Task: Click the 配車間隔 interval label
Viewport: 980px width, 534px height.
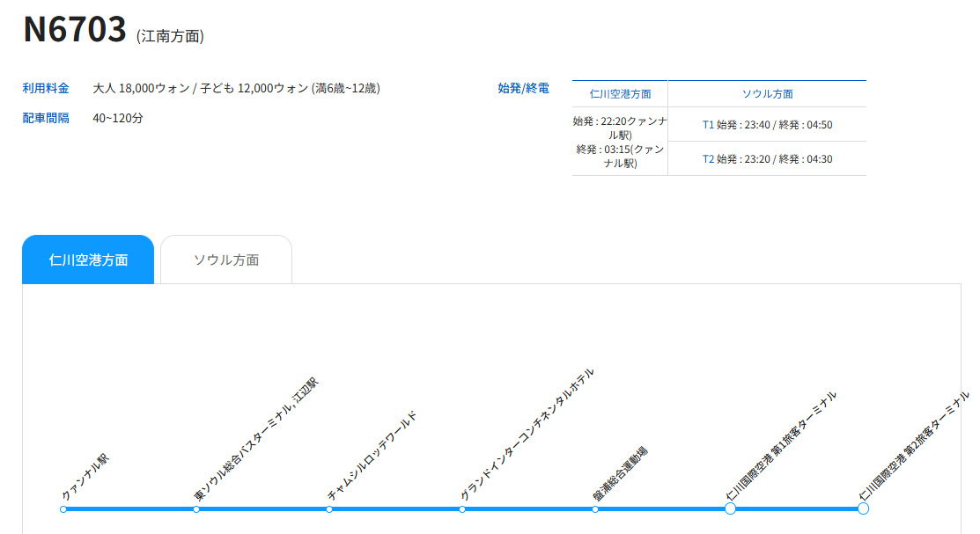Action: (46, 118)
